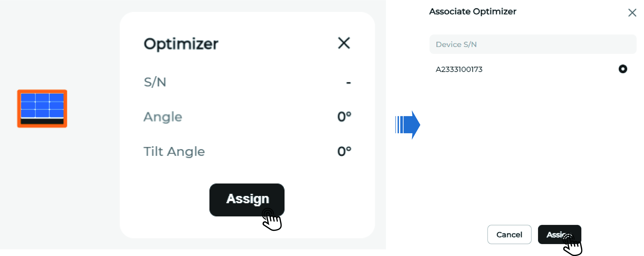Click the dash value beside S/N
The width and height of the screenshot is (644, 256).
pyautogui.click(x=348, y=83)
